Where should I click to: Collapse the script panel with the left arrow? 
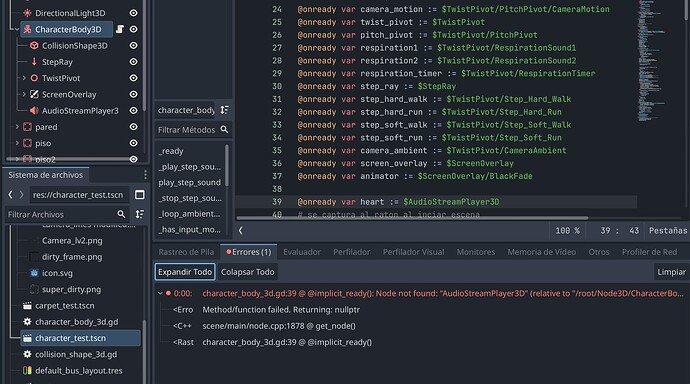[241, 230]
